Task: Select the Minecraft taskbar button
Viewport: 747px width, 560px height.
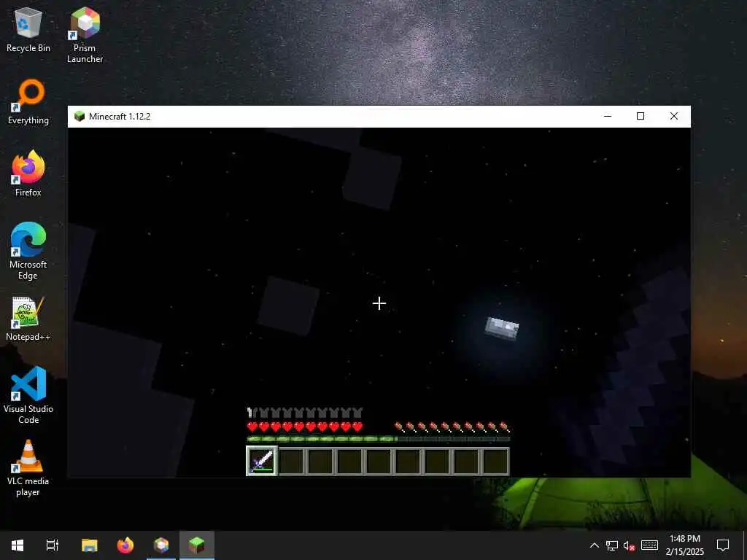Action: pos(197,545)
